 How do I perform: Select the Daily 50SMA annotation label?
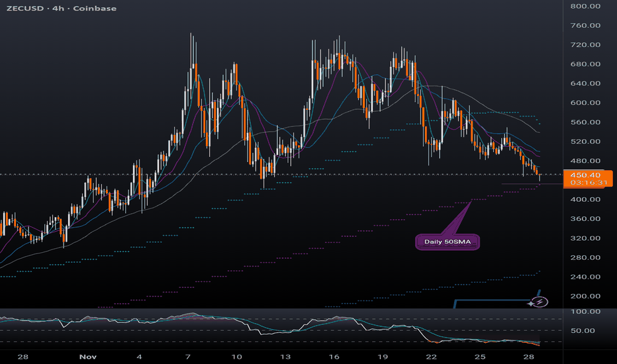coord(448,242)
